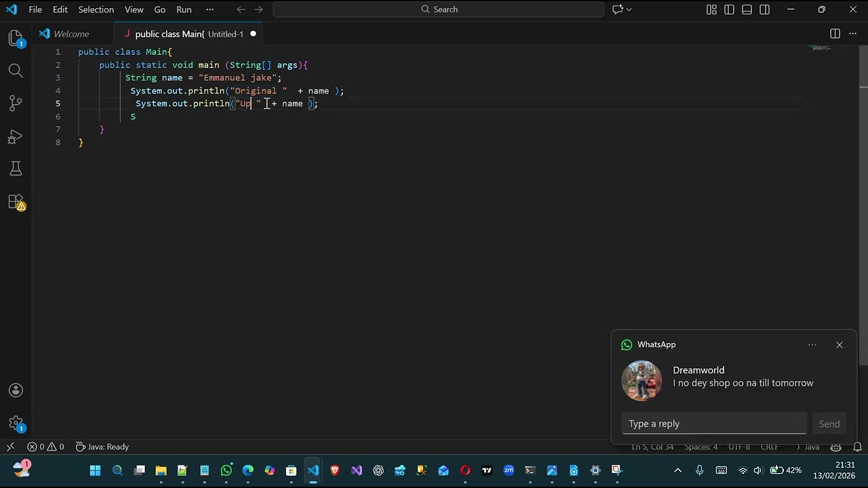Open the Run menu
Screen dimensions: 868x488
click(x=184, y=9)
